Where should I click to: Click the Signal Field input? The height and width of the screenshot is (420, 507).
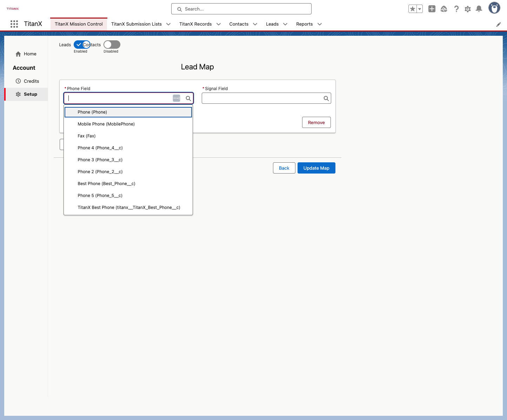coord(266,98)
